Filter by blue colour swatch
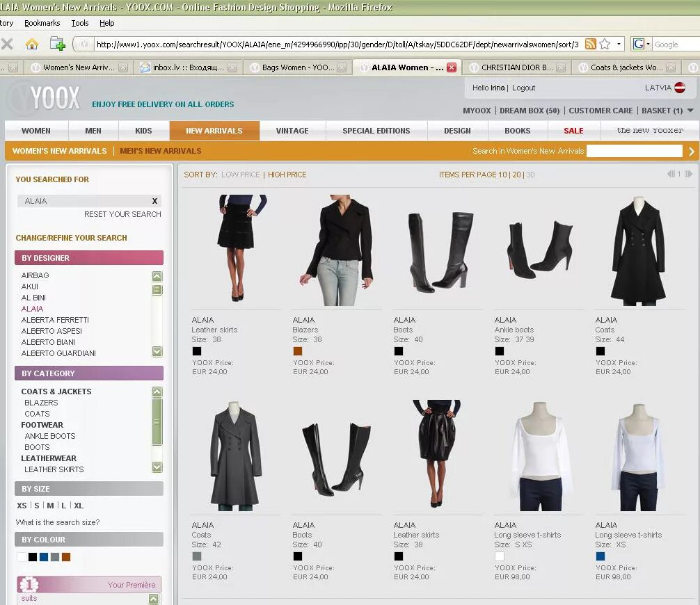The width and height of the screenshot is (700, 605). (44, 557)
